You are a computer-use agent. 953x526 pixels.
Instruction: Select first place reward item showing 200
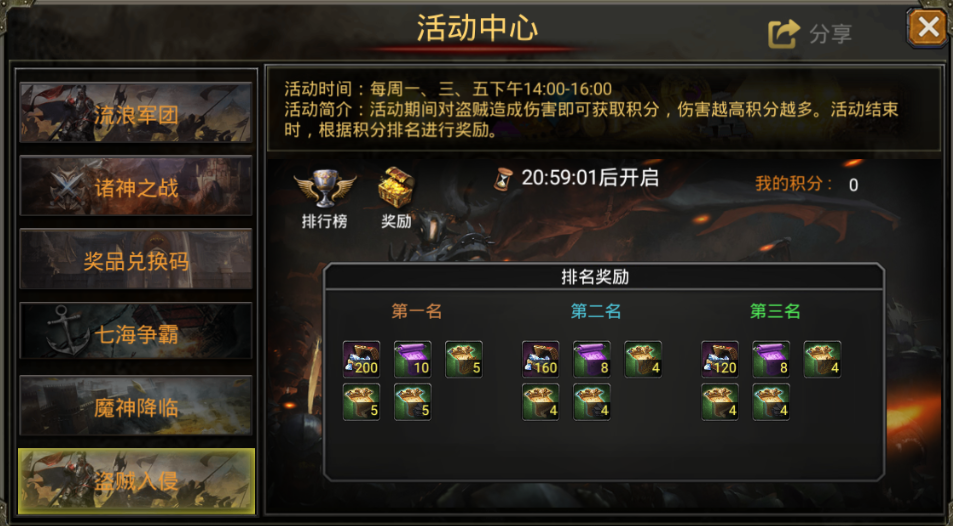(x=362, y=359)
